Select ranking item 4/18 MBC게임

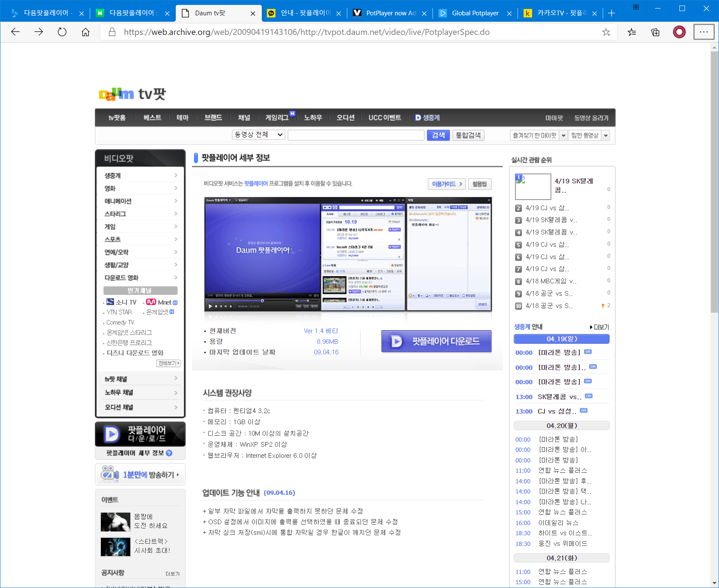[x=551, y=281]
